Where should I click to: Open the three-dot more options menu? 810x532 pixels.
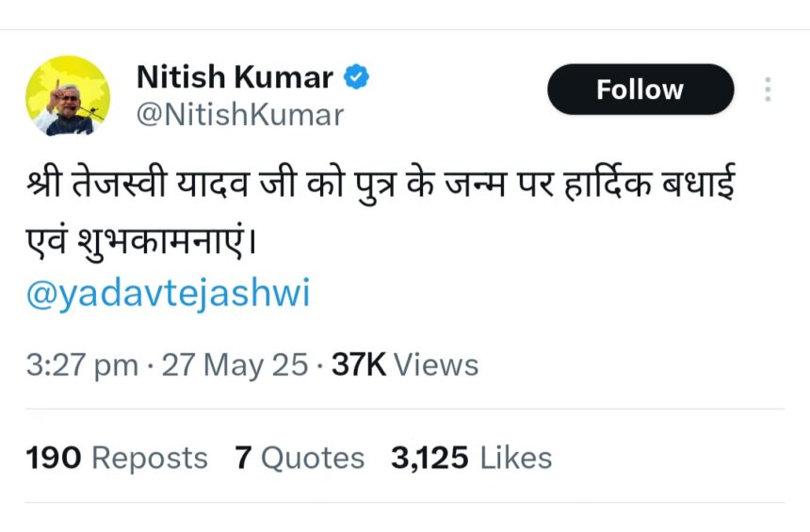tap(769, 89)
